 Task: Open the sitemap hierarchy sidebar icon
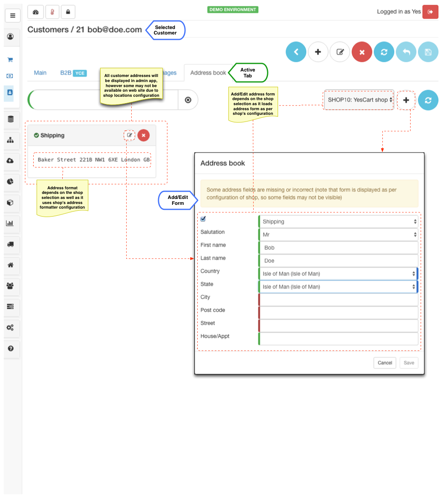pos(11,140)
